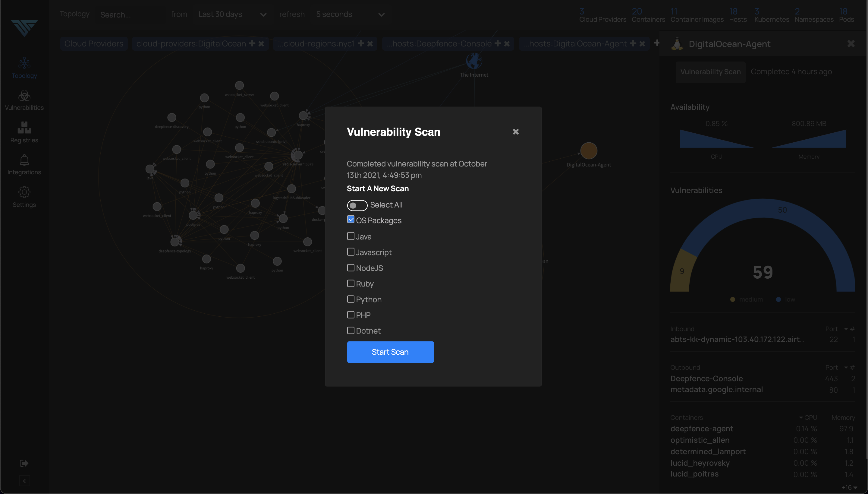This screenshot has width=868, height=494.
Task: Switch to the Vulnerability Scan tab
Action: point(710,70)
